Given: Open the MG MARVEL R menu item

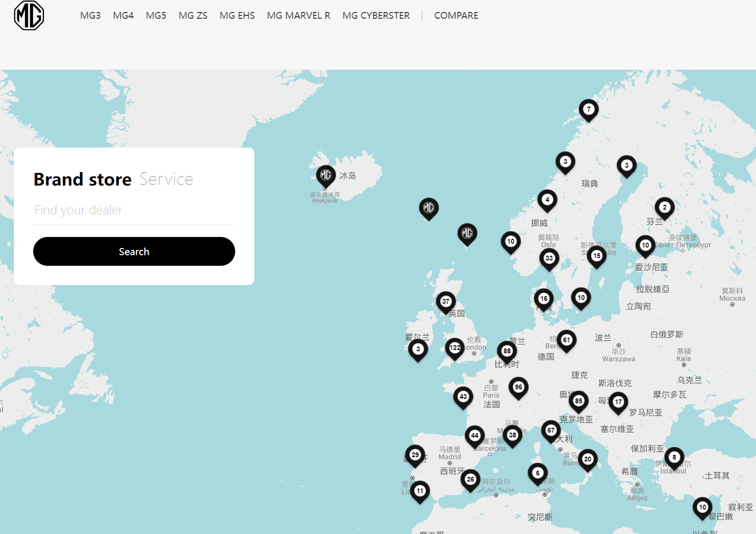Looking at the screenshot, I should 298,15.
